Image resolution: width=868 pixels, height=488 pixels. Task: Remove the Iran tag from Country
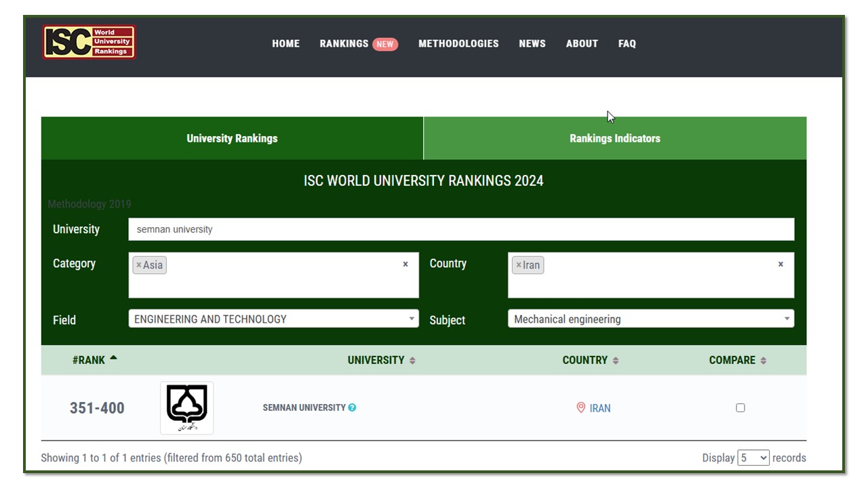pyautogui.click(x=519, y=265)
